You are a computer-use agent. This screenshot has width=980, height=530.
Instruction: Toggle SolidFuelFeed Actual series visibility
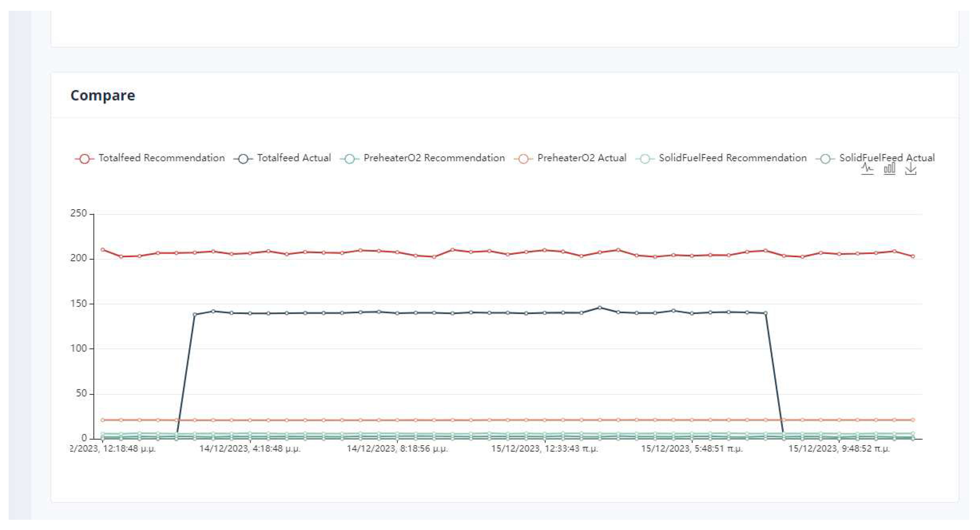[x=886, y=157]
